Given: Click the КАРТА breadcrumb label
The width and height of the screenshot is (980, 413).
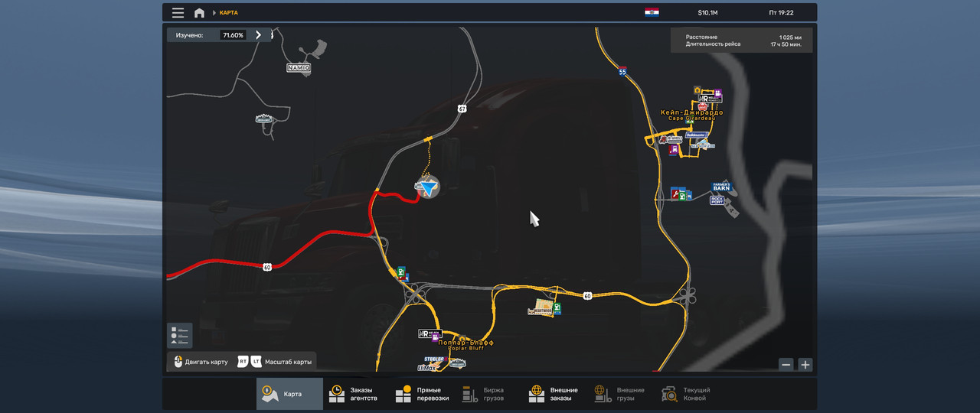Looking at the screenshot, I should coord(228,13).
